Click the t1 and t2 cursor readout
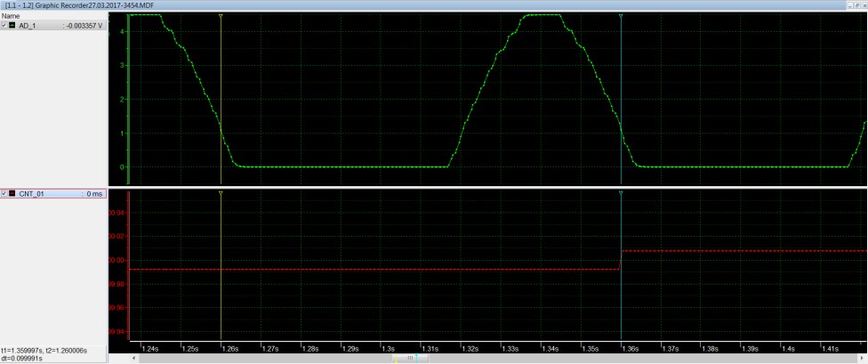 pyautogui.click(x=44, y=351)
